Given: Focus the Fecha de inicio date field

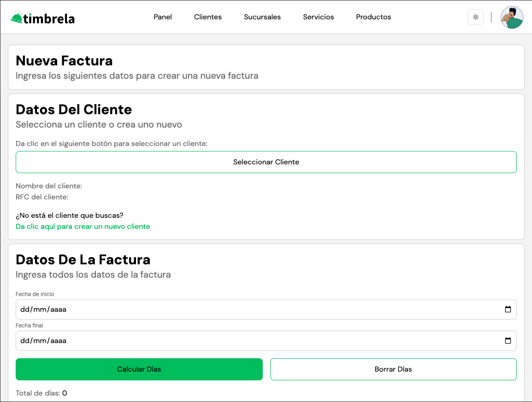Looking at the screenshot, I should tap(231, 309).
